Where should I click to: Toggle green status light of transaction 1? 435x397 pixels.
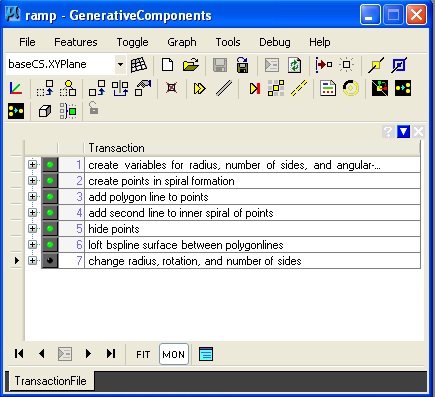[x=50, y=165]
